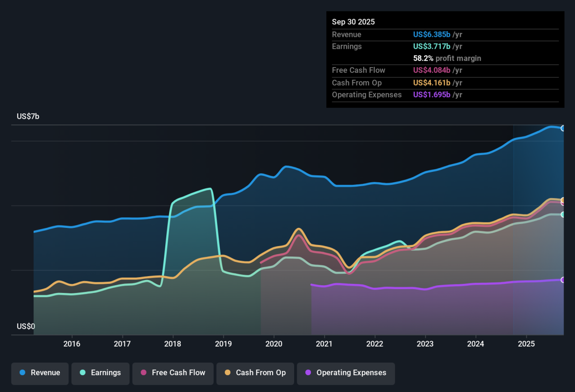Screen dimensions: 575x392
Task: Toggle the Revenue legend button
Action: [x=40, y=373]
